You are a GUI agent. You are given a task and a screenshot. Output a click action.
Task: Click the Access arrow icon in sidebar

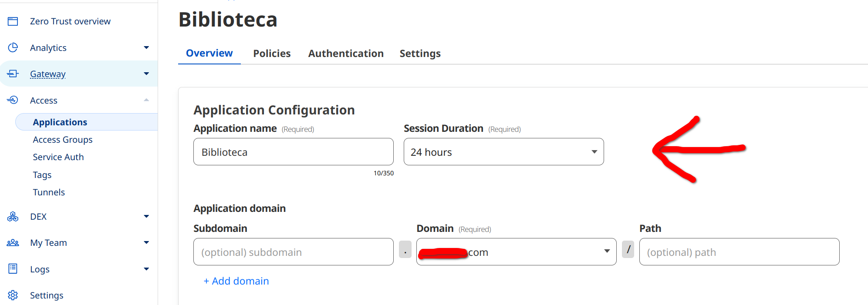pos(13,100)
